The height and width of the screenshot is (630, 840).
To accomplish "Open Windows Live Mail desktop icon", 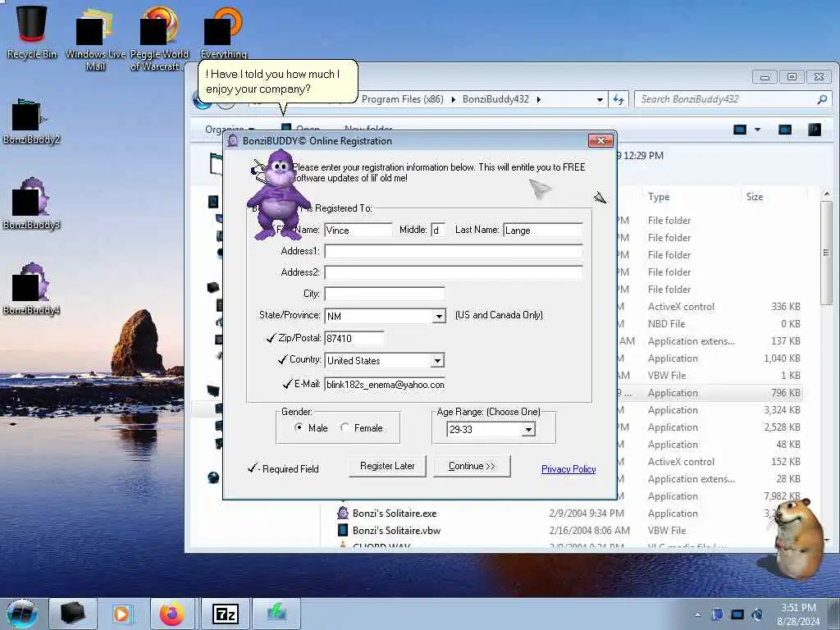I will click(x=95, y=39).
